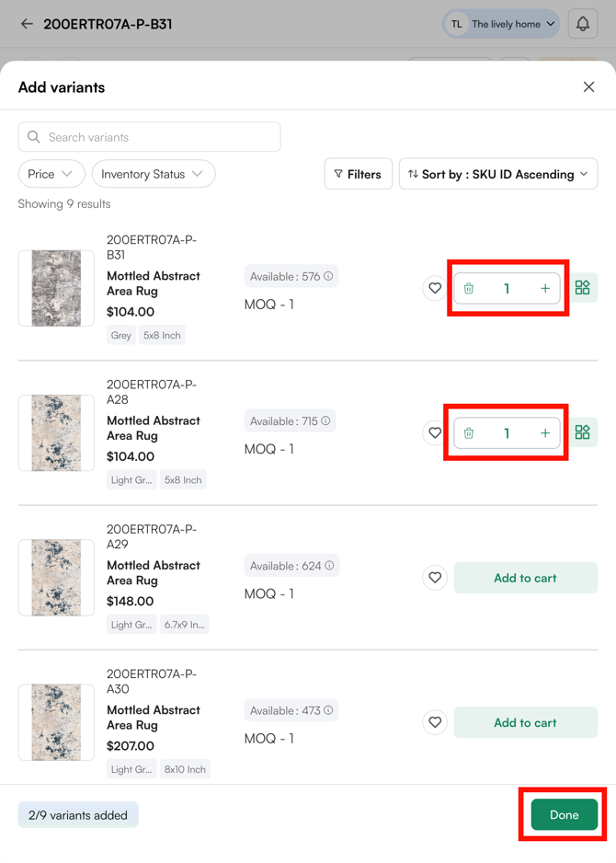Click the Search variants input field
This screenshot has height=863, width=616.
[x=149, y=136]
